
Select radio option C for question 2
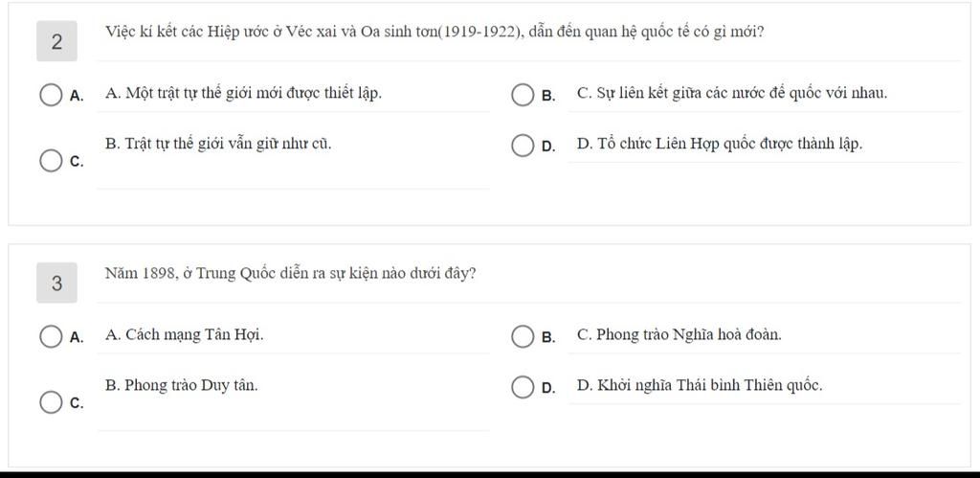coord(51,160)
